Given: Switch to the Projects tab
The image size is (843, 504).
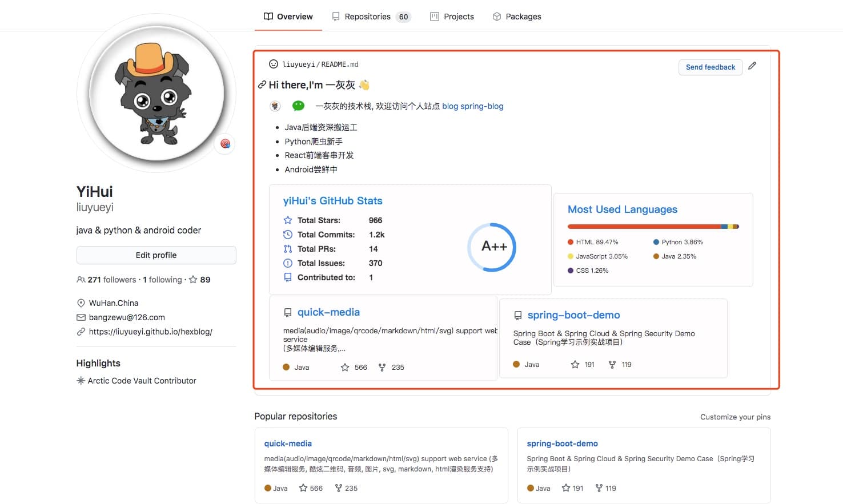Looking at the screenshot, I should tap(452, 17).
